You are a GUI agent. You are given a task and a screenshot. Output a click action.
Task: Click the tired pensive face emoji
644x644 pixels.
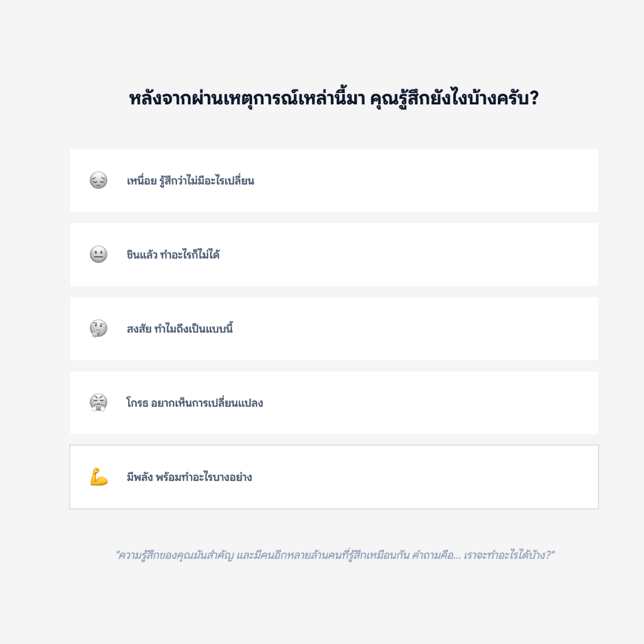tap(98, 180)
